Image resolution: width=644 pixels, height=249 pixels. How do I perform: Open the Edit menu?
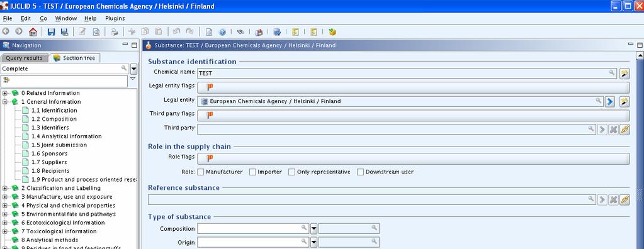26,18
